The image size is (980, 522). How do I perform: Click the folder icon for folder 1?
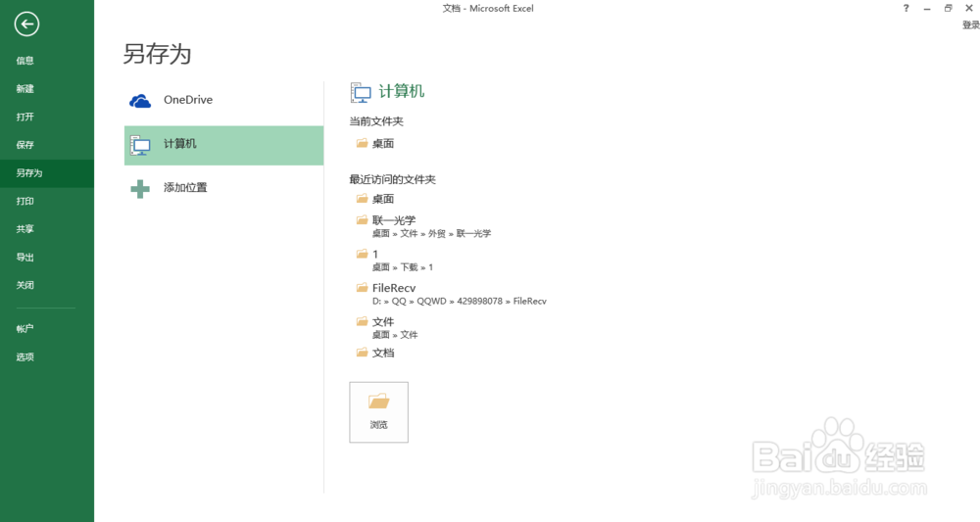pos(362,254)
